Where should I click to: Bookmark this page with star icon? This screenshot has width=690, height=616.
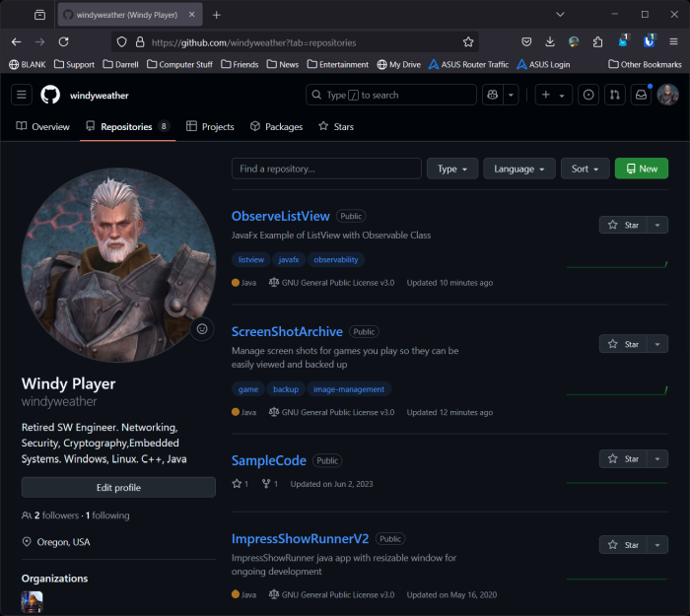point(468,42)
